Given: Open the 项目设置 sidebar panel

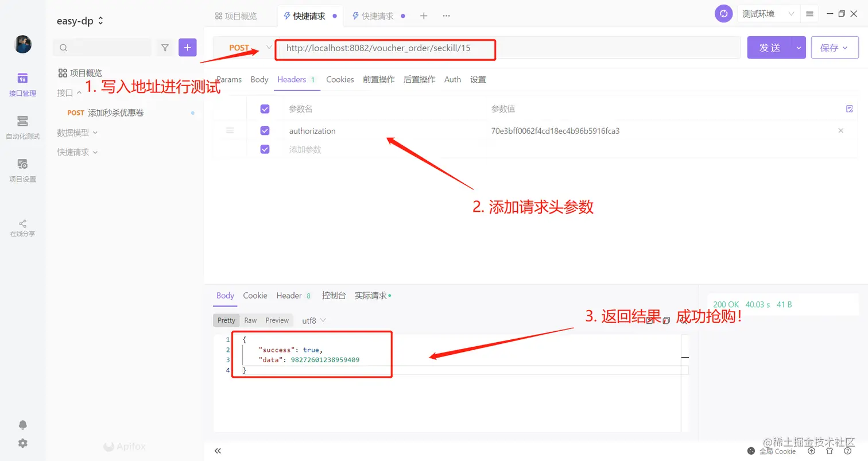Looking at the screenshot, I should (22, 170).
